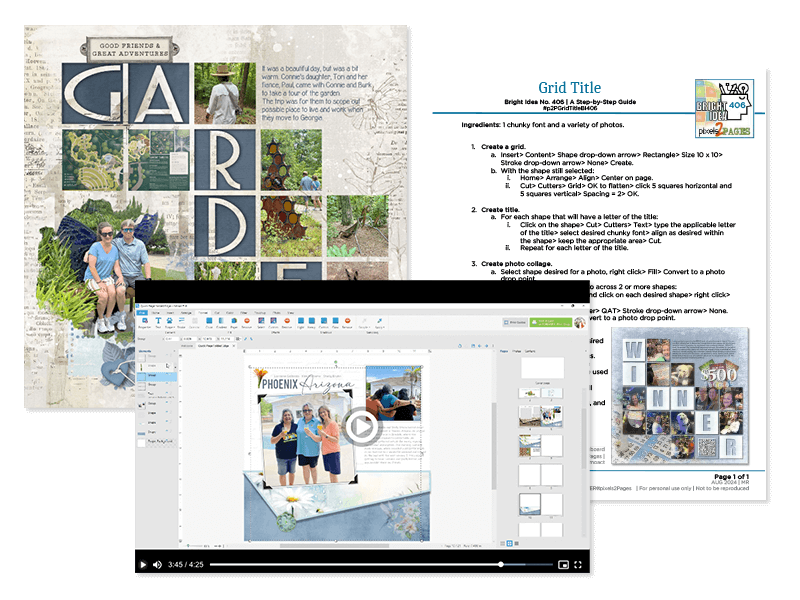Open the View ribbon tab
800x600 pixels.
tap(291, 312)
